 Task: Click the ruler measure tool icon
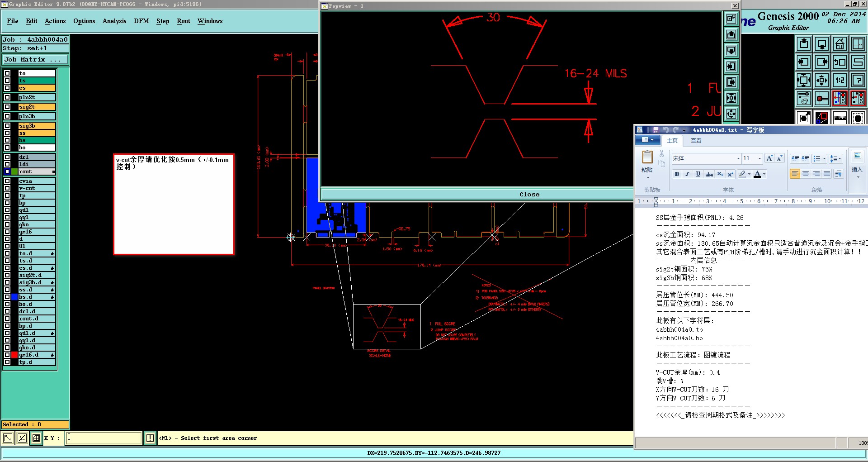pos(840,118)
